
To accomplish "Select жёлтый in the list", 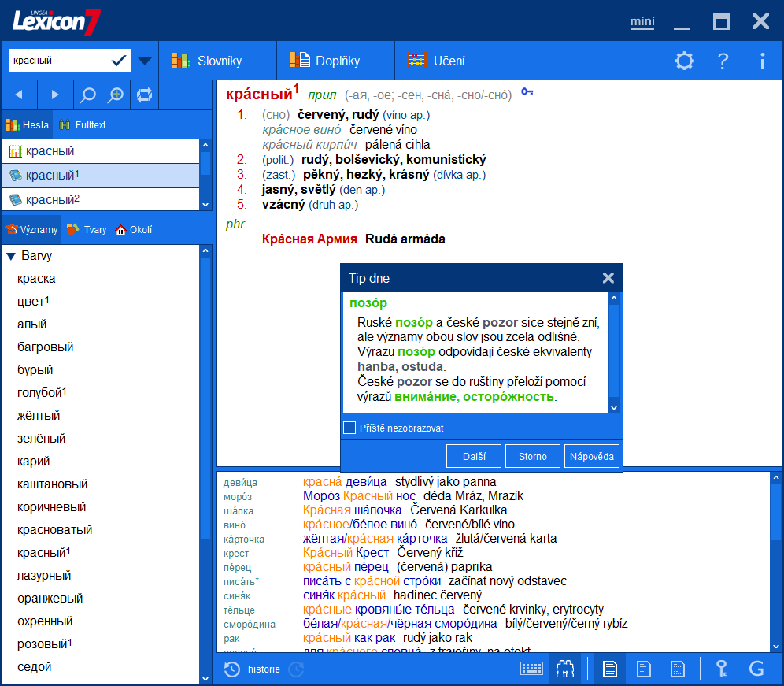I will coord(39,416).
